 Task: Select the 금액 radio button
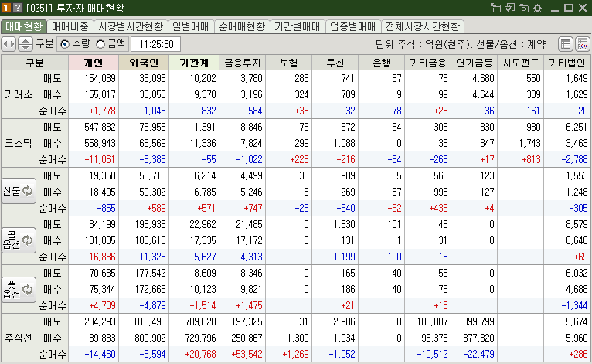[x=100, y=44]
